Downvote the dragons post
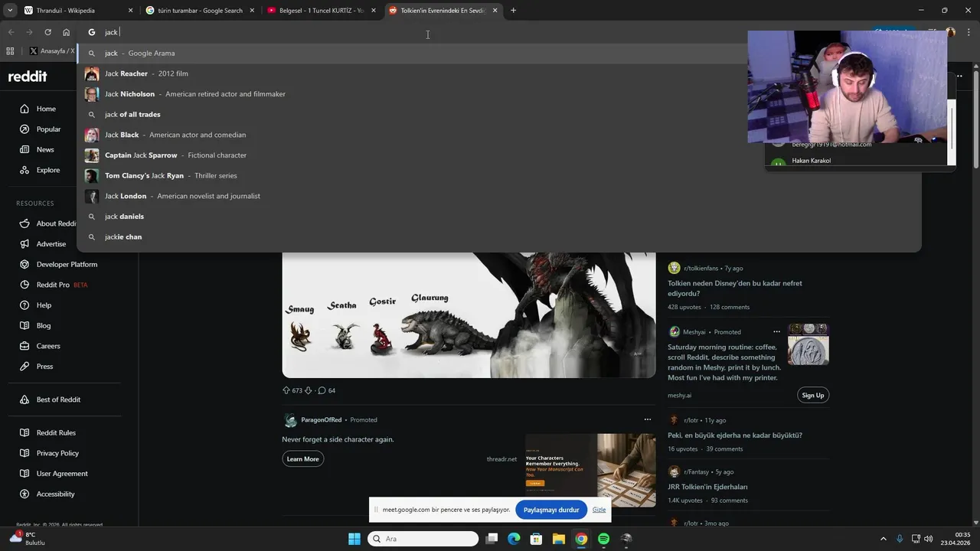This screenshot has width=980, height=551. click(x=309, y=390)
